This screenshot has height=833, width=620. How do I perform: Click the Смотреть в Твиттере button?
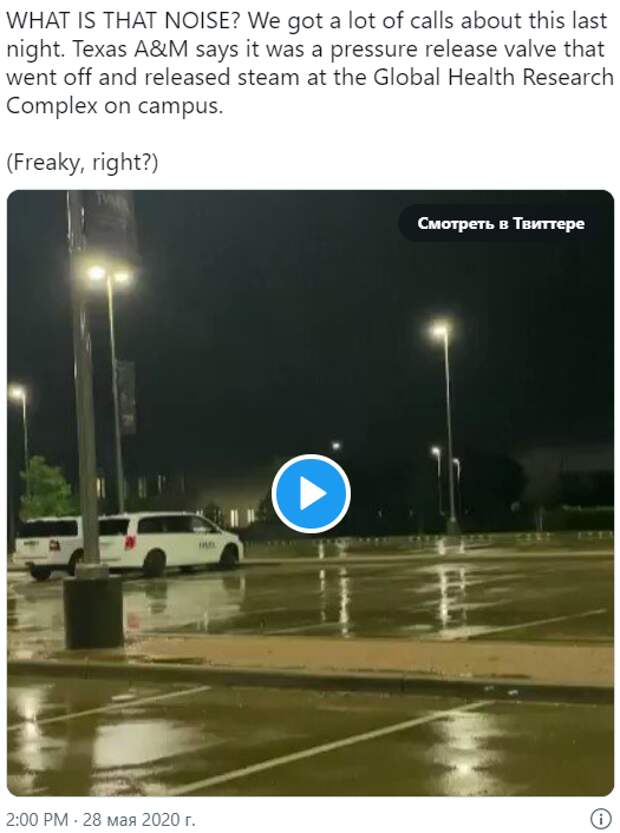500,223
